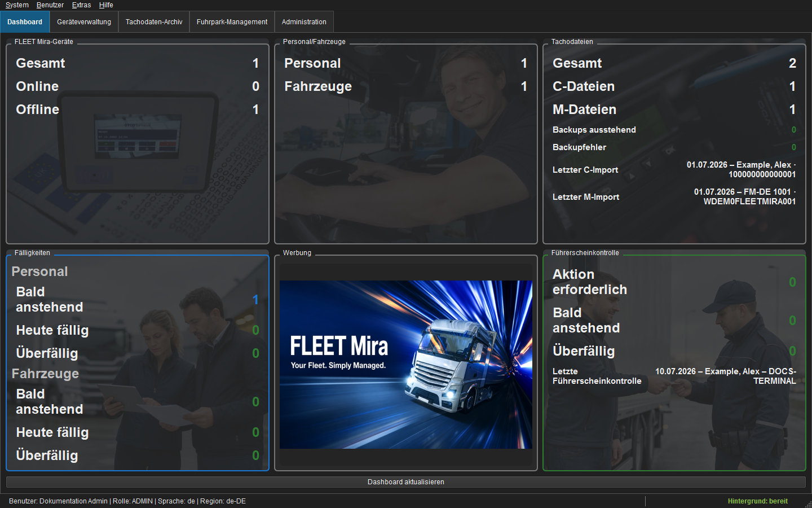The width and height of the screenshot is (812, 508).
Task: Click Aktion erforderlich in Führerscheinkontrolle
Action: (674, 282)
